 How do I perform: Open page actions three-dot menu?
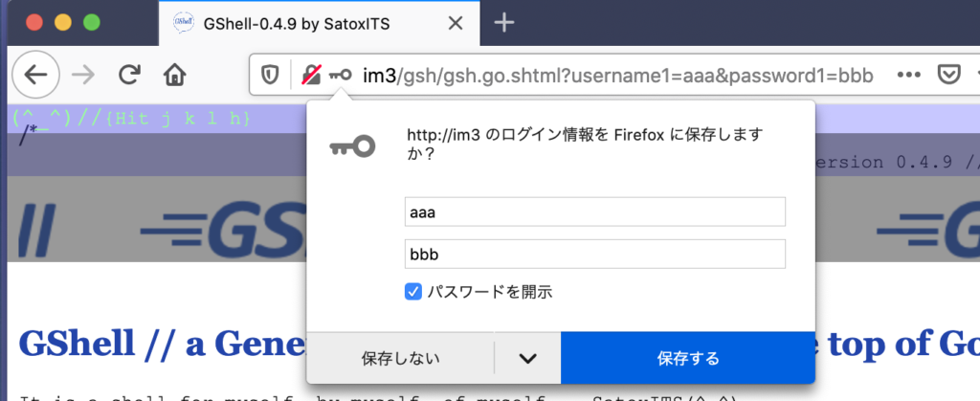point(908,76)
